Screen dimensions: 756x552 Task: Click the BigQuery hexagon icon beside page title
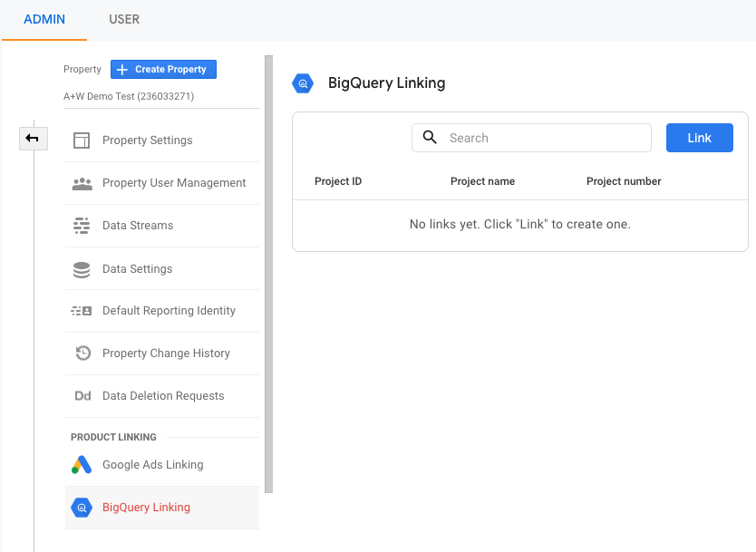pos(303,83)
